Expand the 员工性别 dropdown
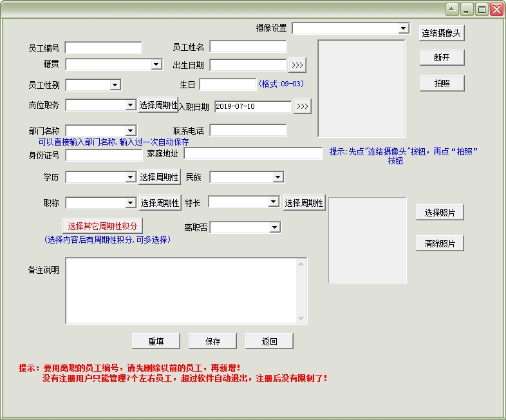506x420 pixels. [x=115, y=85]
